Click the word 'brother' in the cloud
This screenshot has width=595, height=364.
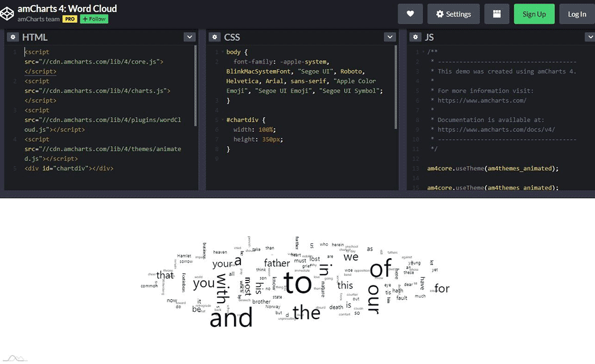(x=261, y=301)
